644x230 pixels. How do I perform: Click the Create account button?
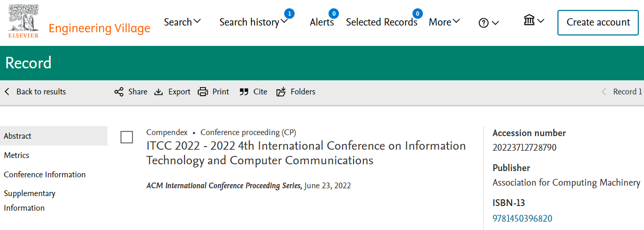[x=598, y=22]
